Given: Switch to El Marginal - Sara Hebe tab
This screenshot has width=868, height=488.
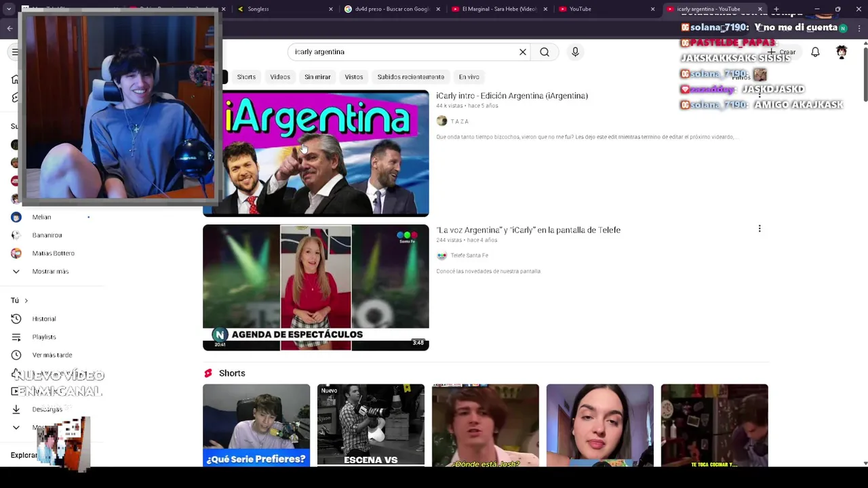Looking at the screenshot, I should 499,9.
